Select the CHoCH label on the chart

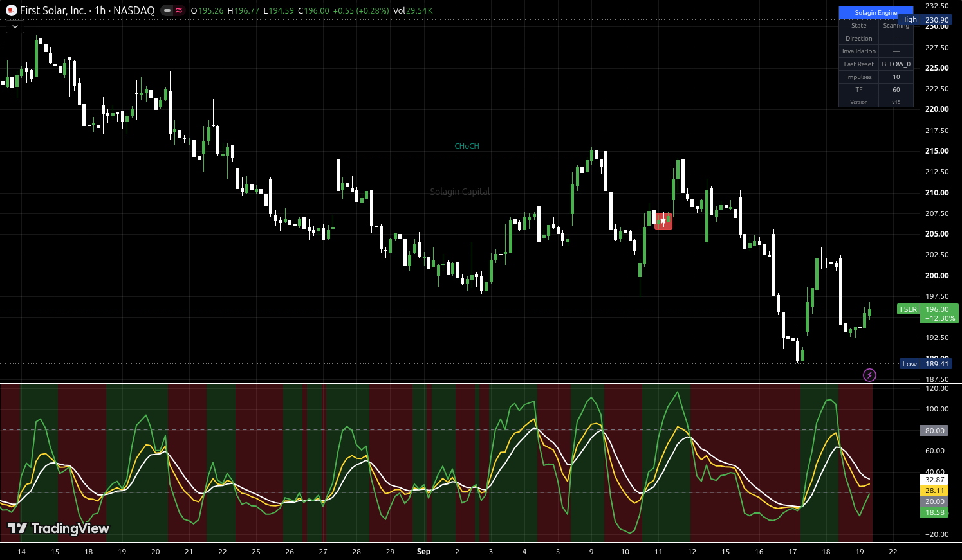(x=467, y=146)
